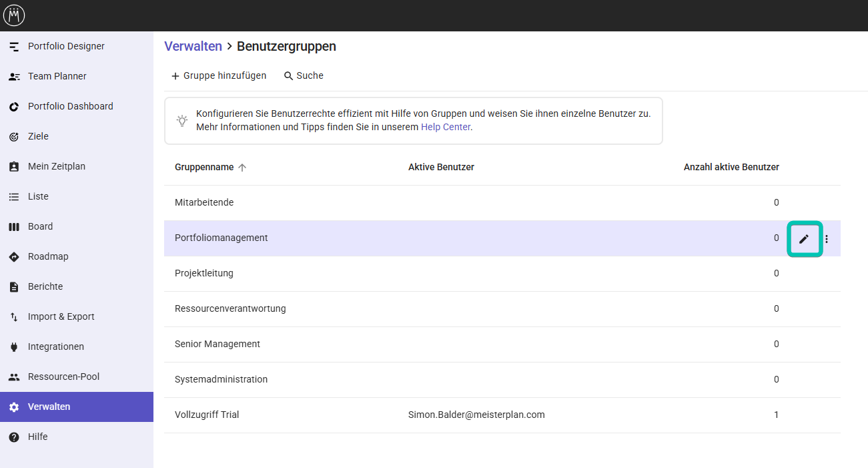Click the Suche search button

(x=304, y=76)
